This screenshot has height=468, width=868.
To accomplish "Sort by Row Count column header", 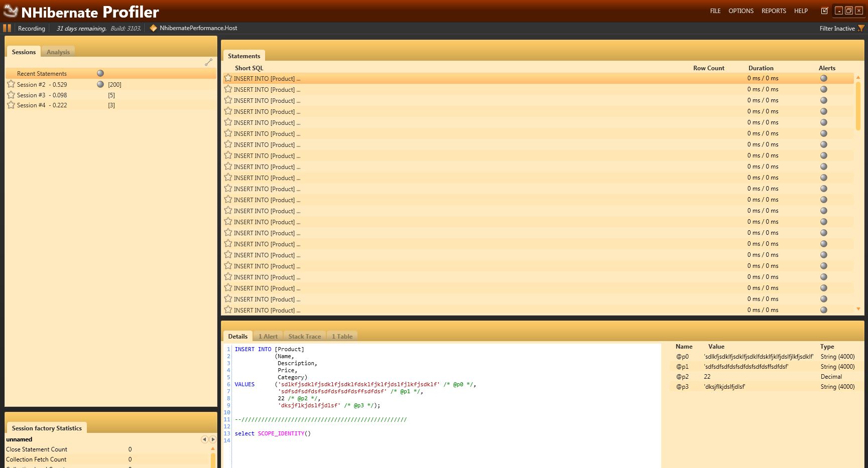I will click(708, 68).
